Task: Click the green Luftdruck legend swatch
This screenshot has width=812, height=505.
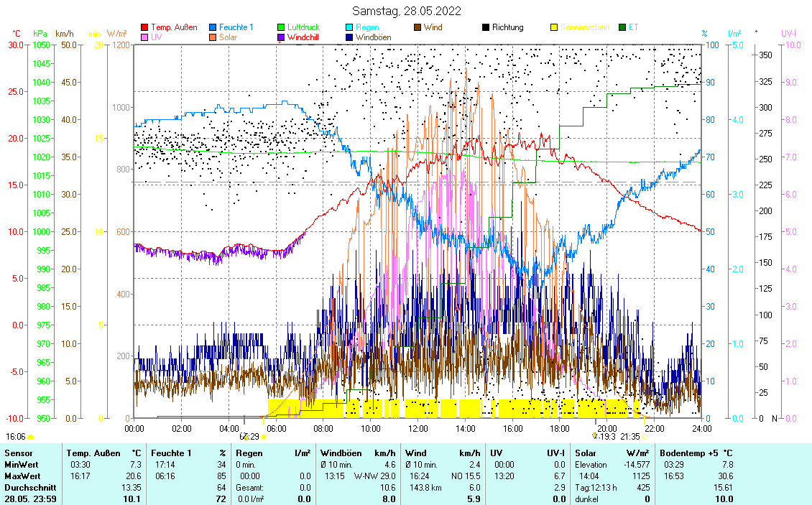Action: (281, 27)
